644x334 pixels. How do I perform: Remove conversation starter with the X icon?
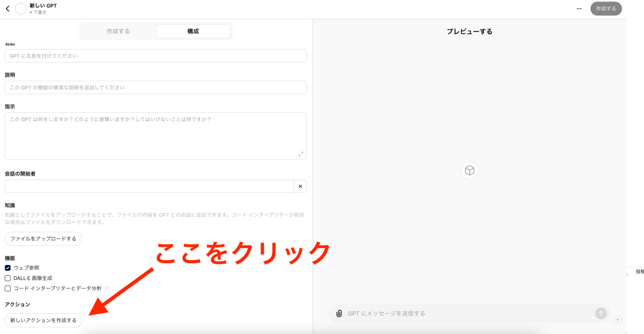click(x=300, y=186)
